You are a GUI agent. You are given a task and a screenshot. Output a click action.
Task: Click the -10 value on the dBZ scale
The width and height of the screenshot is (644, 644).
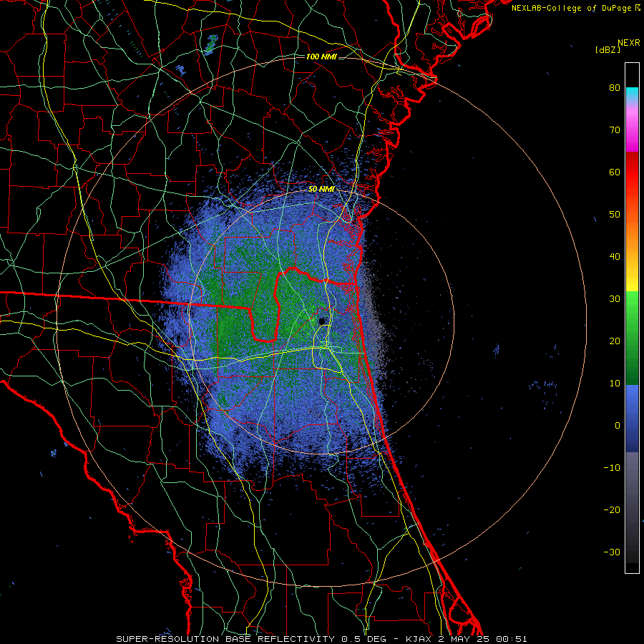[x=612, y=467]
